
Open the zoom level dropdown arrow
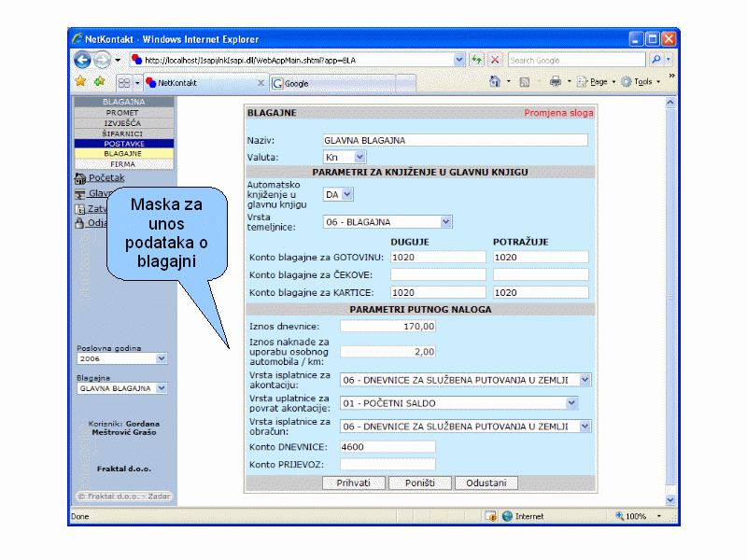click(659, 516)
